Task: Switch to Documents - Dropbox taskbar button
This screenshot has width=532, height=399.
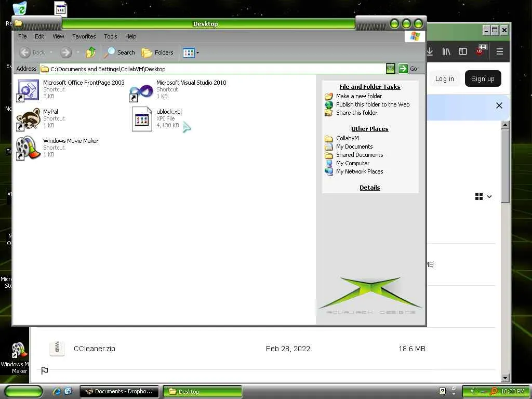Action: [119, 392]
